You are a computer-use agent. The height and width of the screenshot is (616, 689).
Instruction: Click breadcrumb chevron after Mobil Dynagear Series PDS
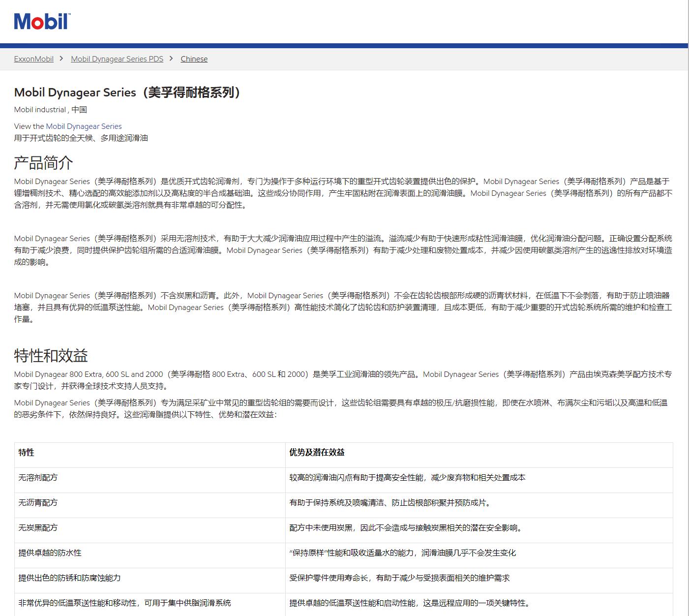(x=171, y=58)
